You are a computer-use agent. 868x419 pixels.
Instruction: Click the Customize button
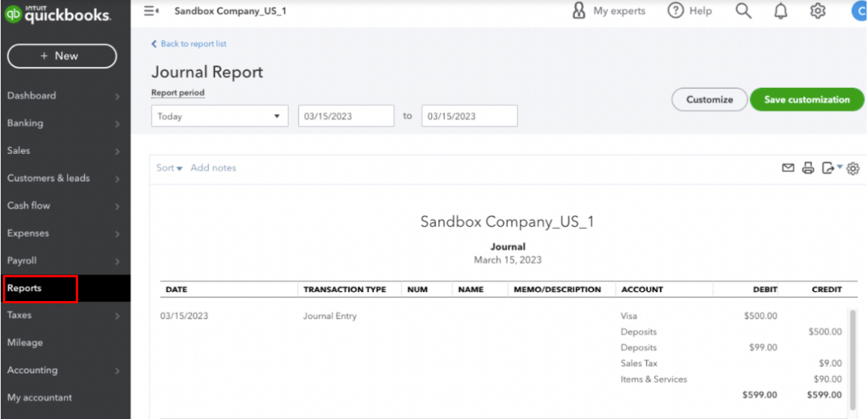click(709, 100)
